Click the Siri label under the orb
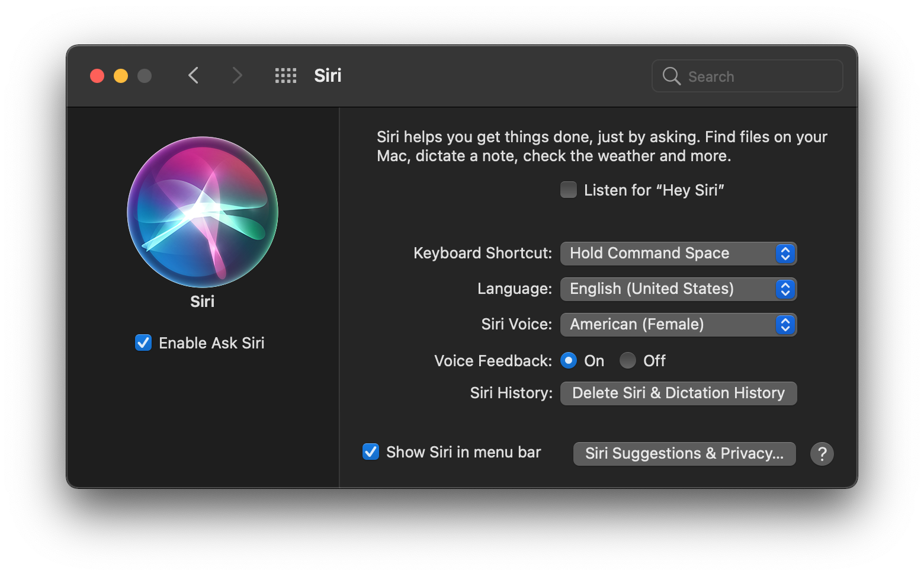The image size is (924, 576). click(x=203, y=302)
